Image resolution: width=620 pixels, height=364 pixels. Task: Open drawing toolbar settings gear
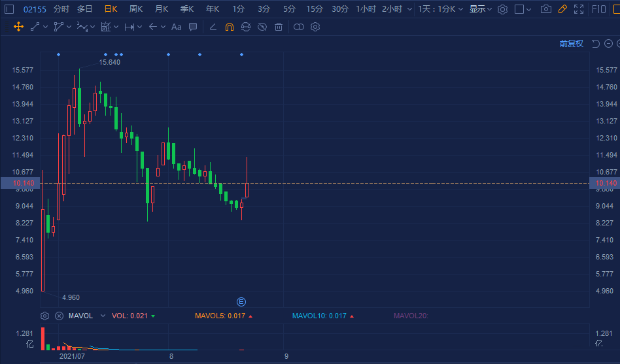click(315, 27)
